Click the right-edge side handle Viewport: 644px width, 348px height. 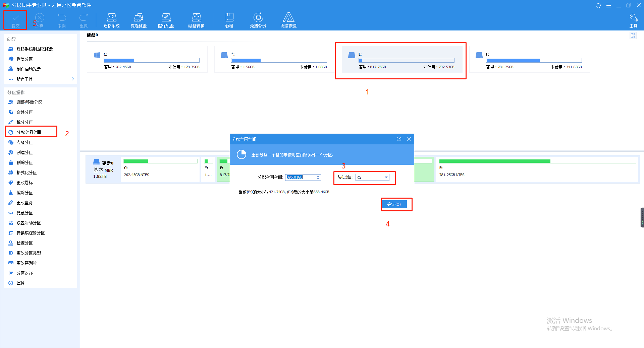[x=642, y=218]
